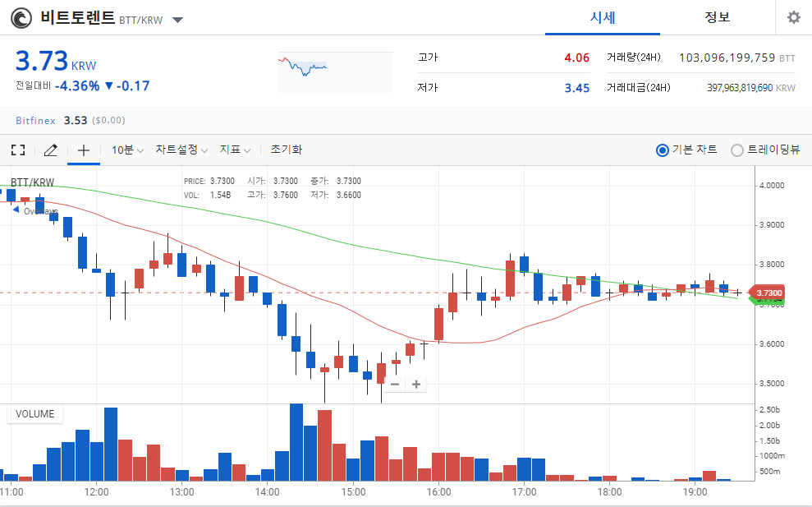
Task: Click the 15:00 time axis label
Action: pyautogui.click(x=353, y=491)
